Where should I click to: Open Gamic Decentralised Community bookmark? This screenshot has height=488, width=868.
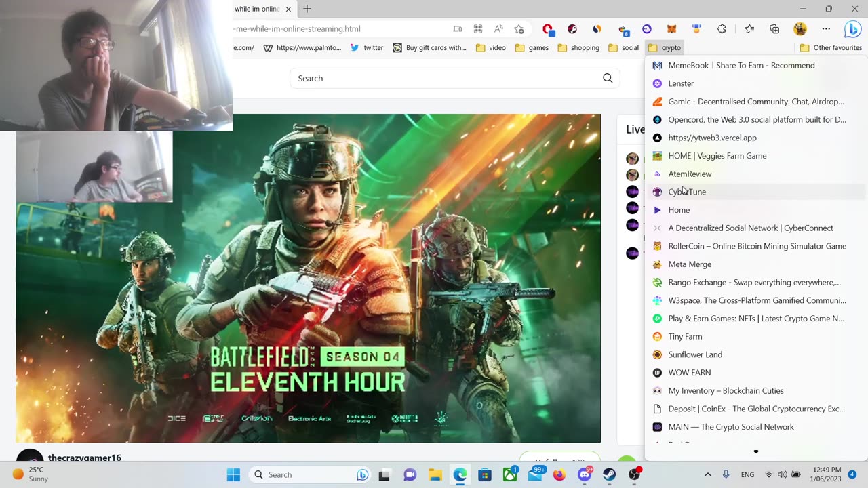[x=756, y=102]
